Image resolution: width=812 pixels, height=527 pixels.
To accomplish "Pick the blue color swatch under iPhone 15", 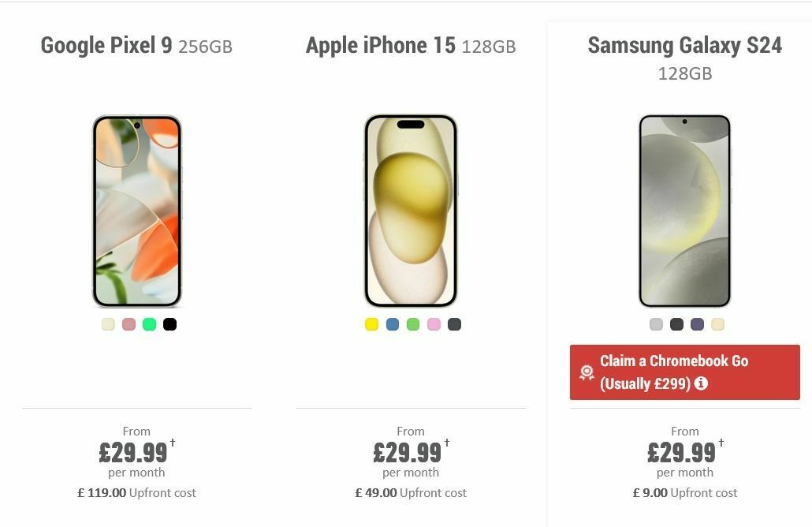I will coord(393,323).
